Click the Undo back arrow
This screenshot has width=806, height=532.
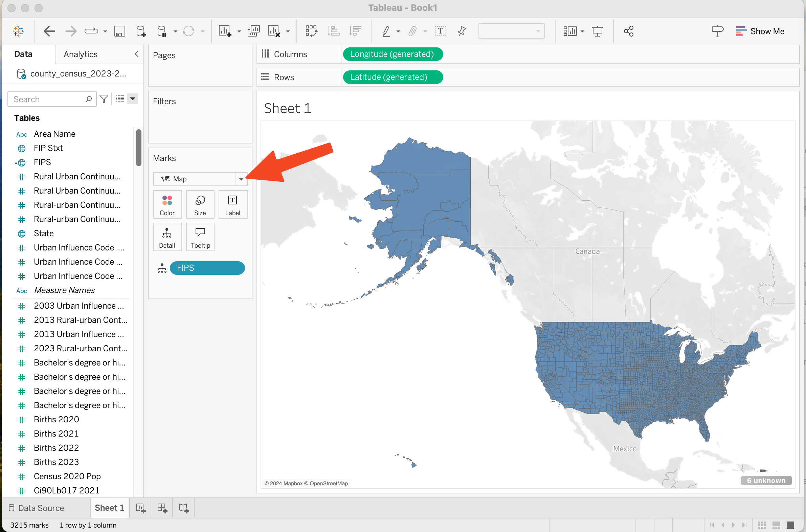tap(49, 31)
